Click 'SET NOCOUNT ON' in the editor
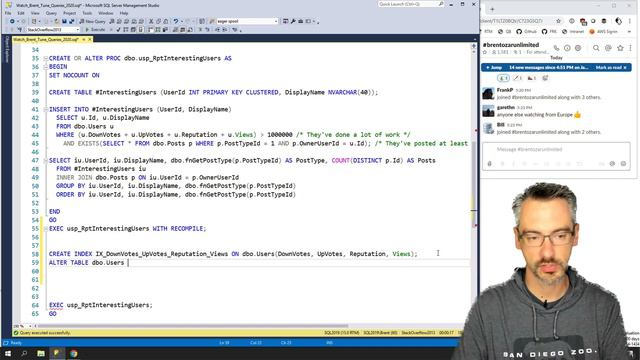The width and height of the screenshot is (640, 360). 74,75
